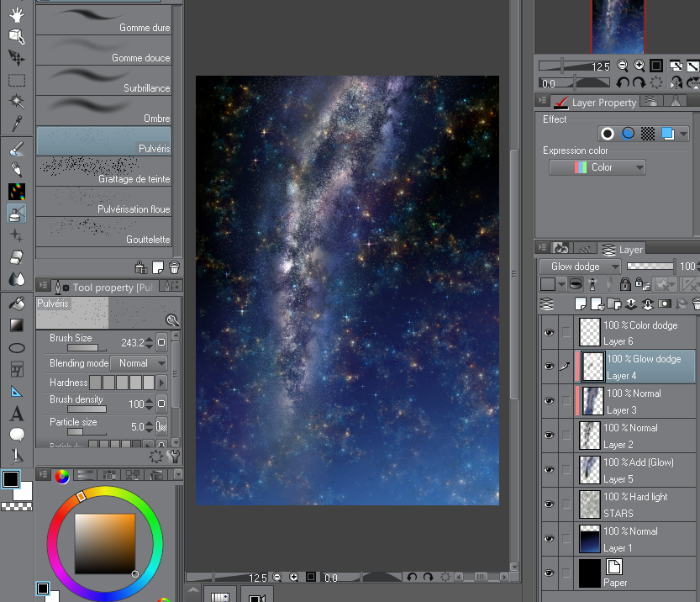Select the Frame border tool
The height and width of the screenshot is (602, 700).
click(x=17, y=369)
